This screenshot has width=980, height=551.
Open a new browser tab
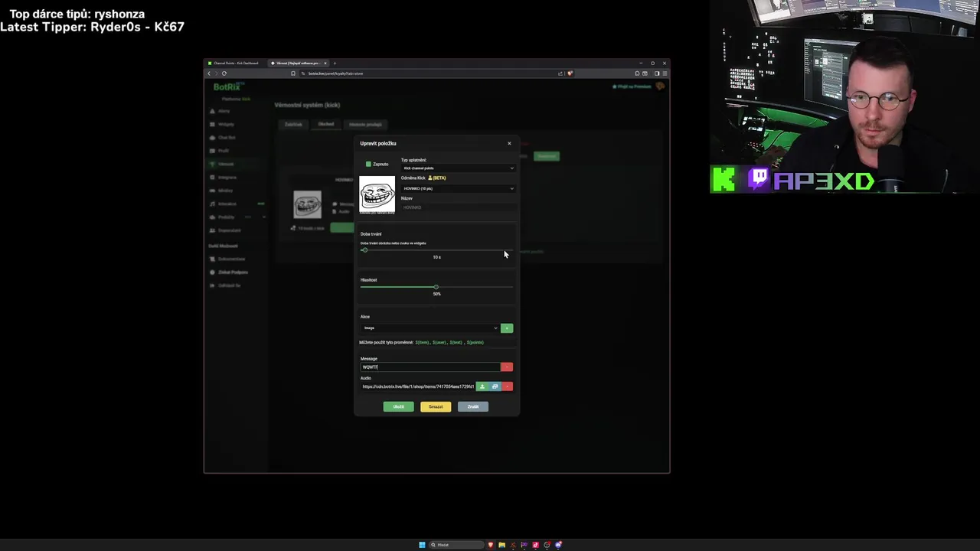(x=335, y=63)
